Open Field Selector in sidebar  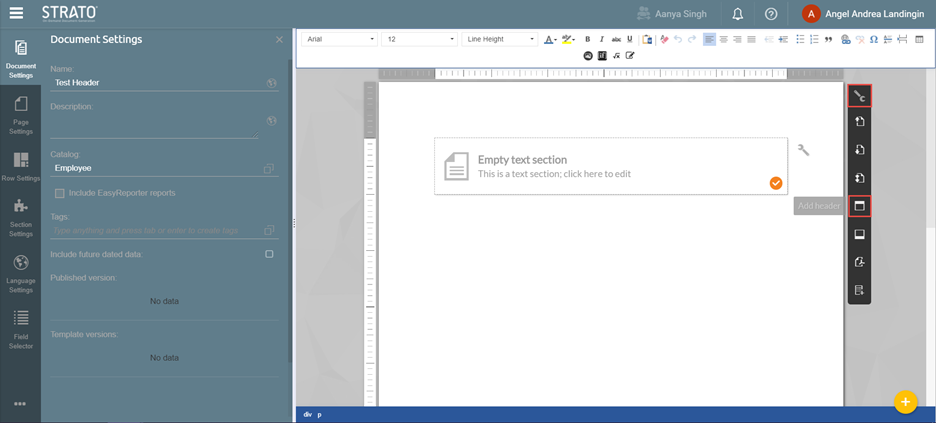pyautogui.click(x=20, y=329)
